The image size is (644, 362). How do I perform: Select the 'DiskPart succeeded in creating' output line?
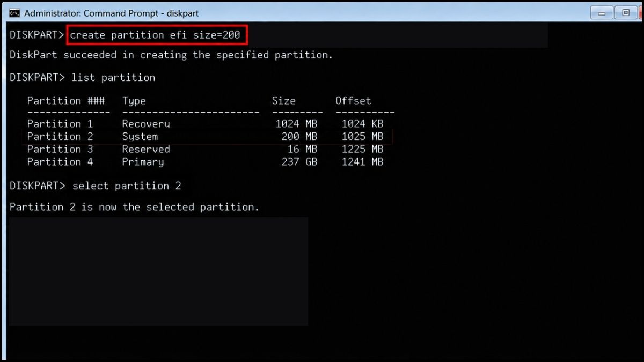click(171, 55)
